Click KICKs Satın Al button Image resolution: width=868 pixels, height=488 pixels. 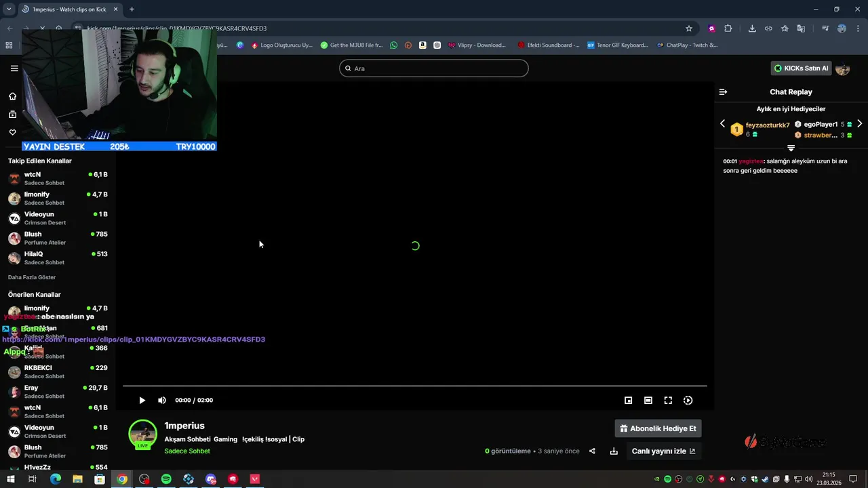[x=802, y=68]
